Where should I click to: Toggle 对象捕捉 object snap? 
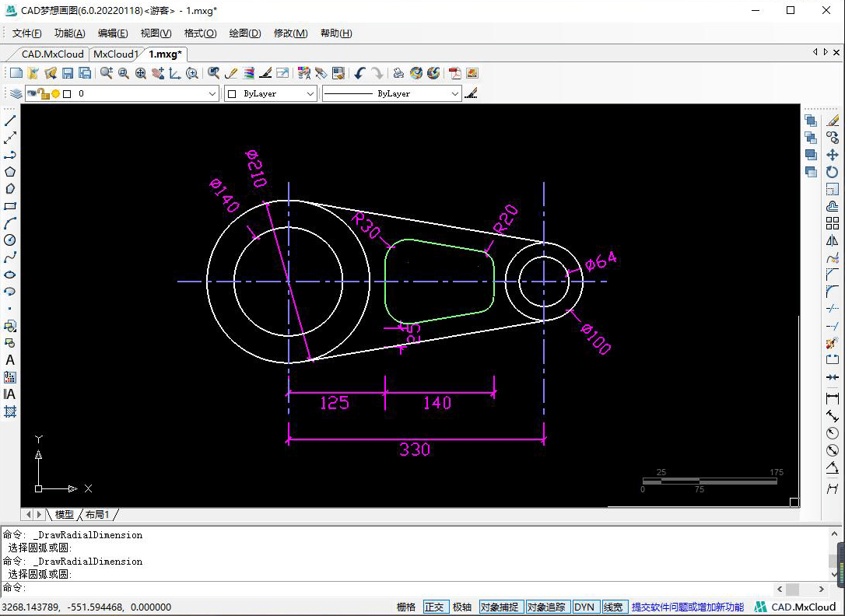tap(499, 607)
